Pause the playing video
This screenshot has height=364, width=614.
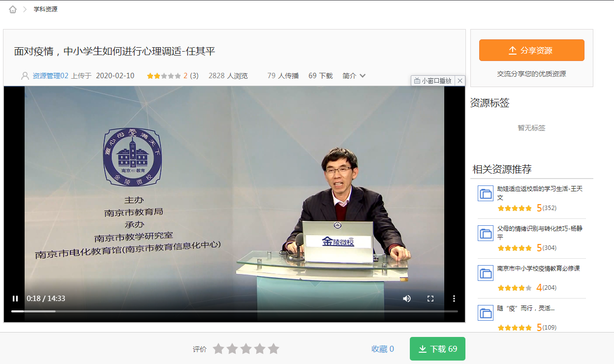tap(15, 298)
